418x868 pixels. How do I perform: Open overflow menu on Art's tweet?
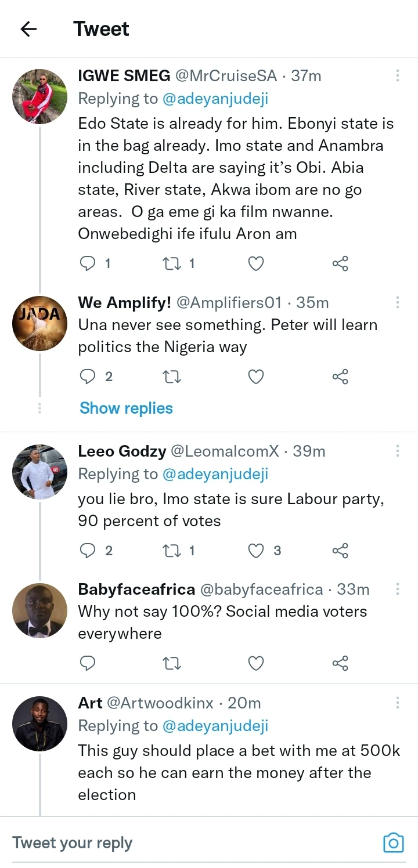point(398,703)
